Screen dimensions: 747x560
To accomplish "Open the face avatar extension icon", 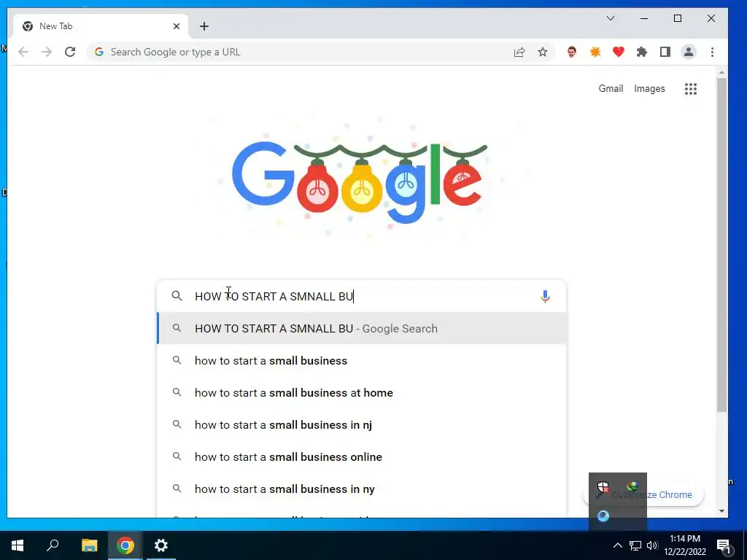I will 572,52.
